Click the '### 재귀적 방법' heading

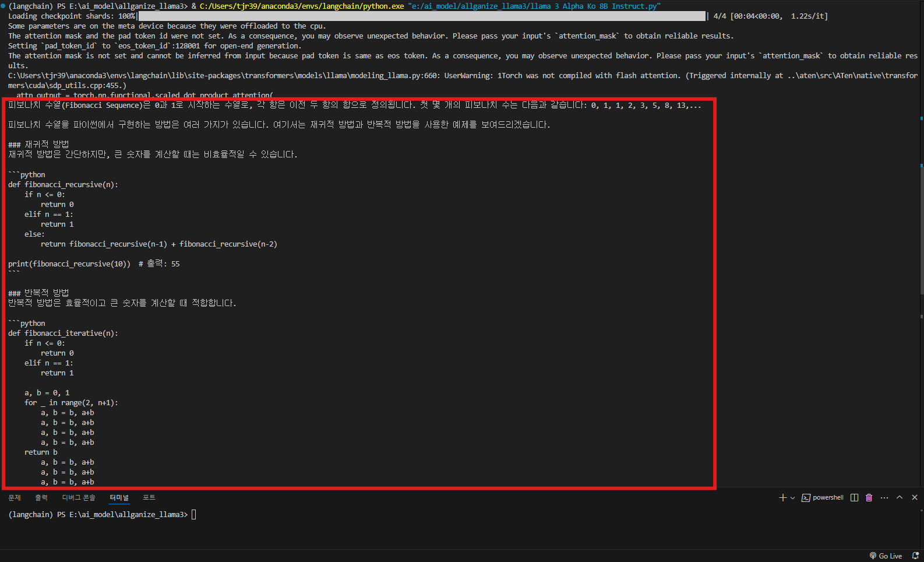click(38, 144)
